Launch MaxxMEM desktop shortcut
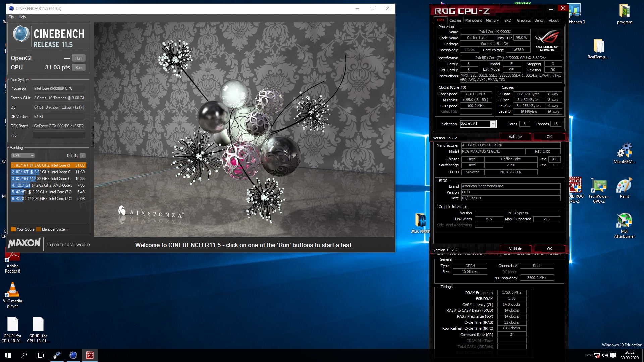Screen dimensions: 644x362 pos(624,154)
